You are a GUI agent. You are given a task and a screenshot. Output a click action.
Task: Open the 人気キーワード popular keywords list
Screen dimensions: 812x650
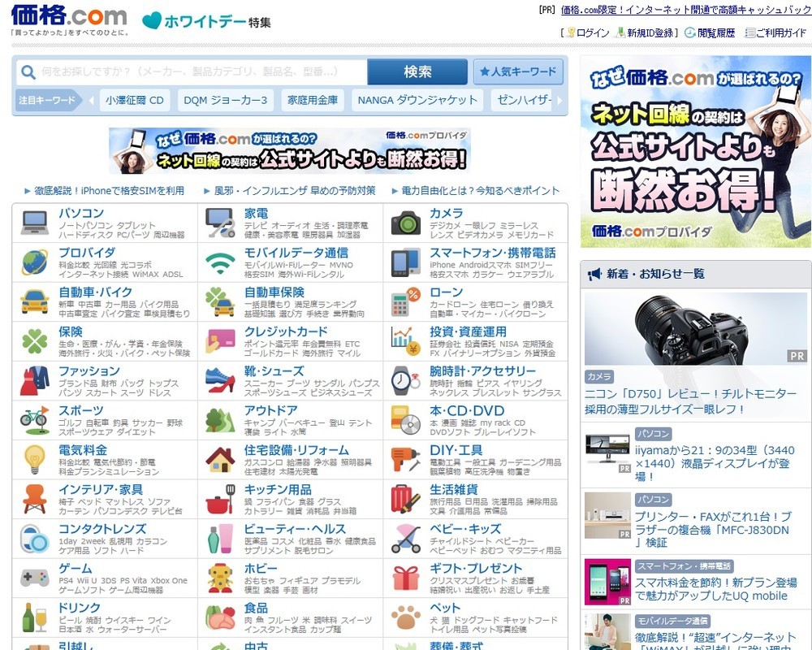[x=518, y=71]
